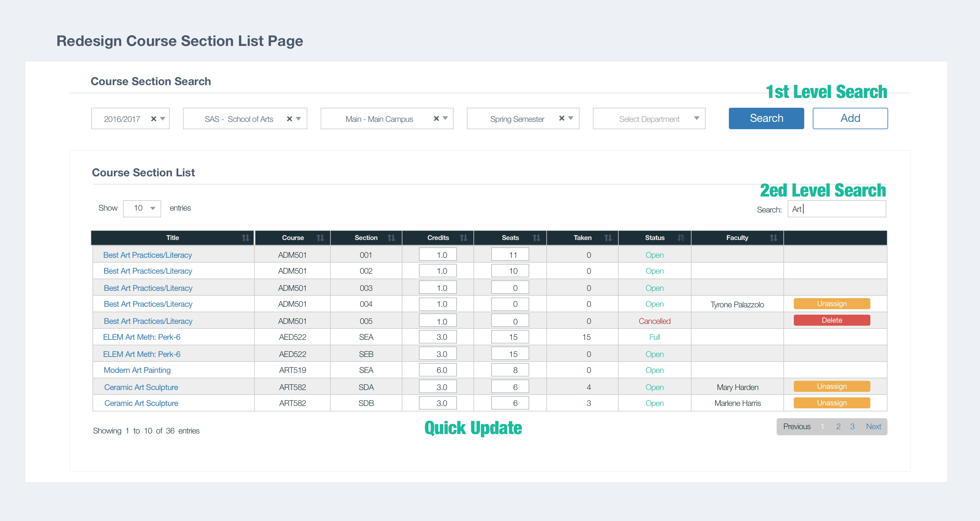Sort table by Title column icon
Viewport: 980px width, 521px height.
[245, 238]
